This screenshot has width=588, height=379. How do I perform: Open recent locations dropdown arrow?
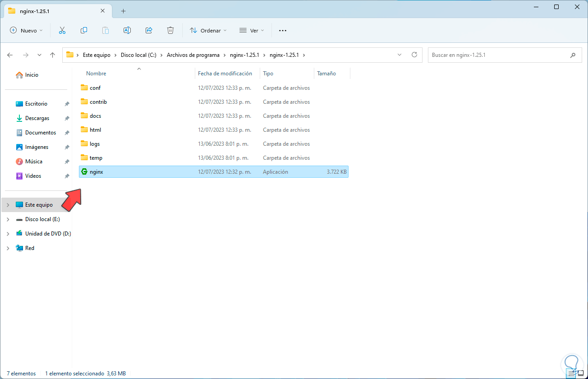click(39, 55)
